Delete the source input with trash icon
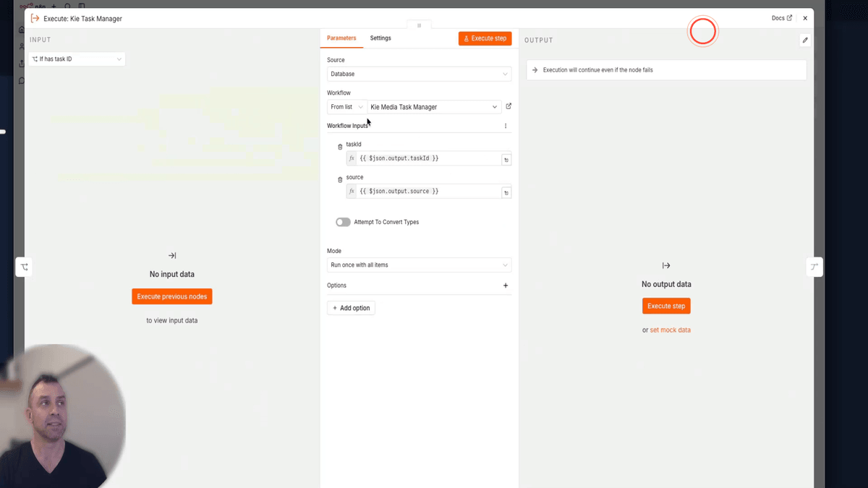The image size is (868, 488). pyautogui.click(x=340, y=179)
